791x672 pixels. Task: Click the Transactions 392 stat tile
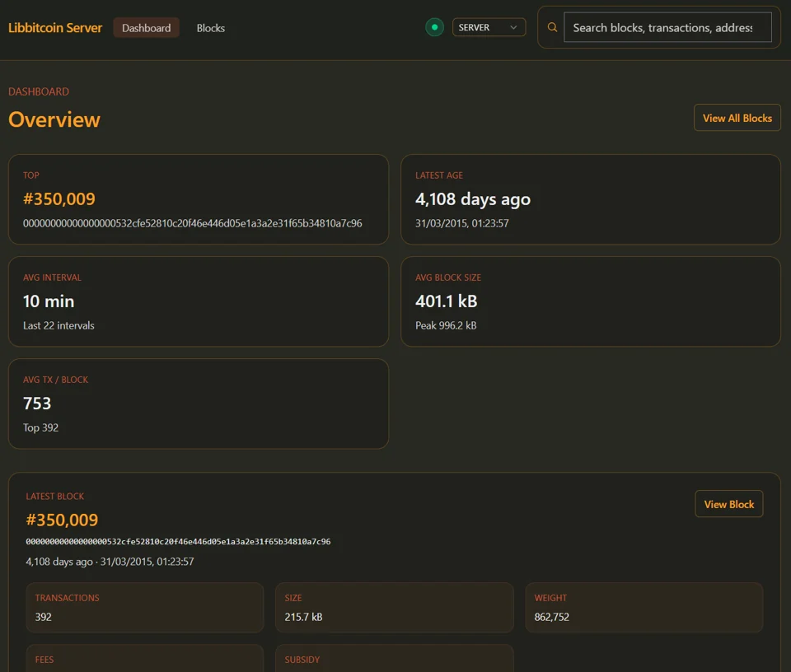pyautogui.click(x=145, y=608)
